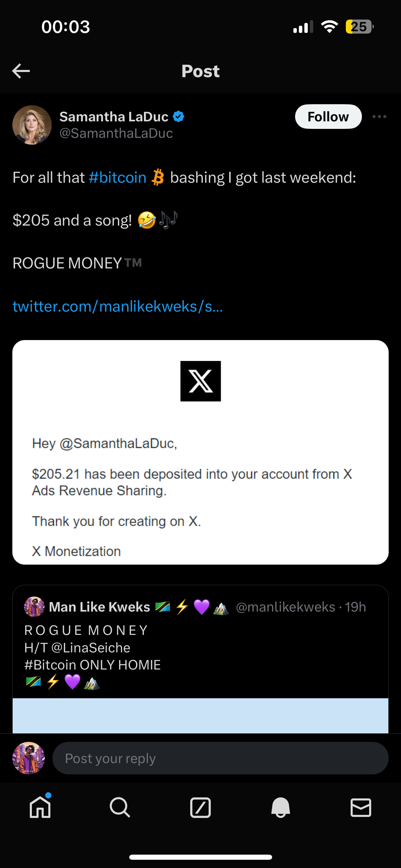Open the Search tab
Screen dimensions: 401x868
point(120,808)
